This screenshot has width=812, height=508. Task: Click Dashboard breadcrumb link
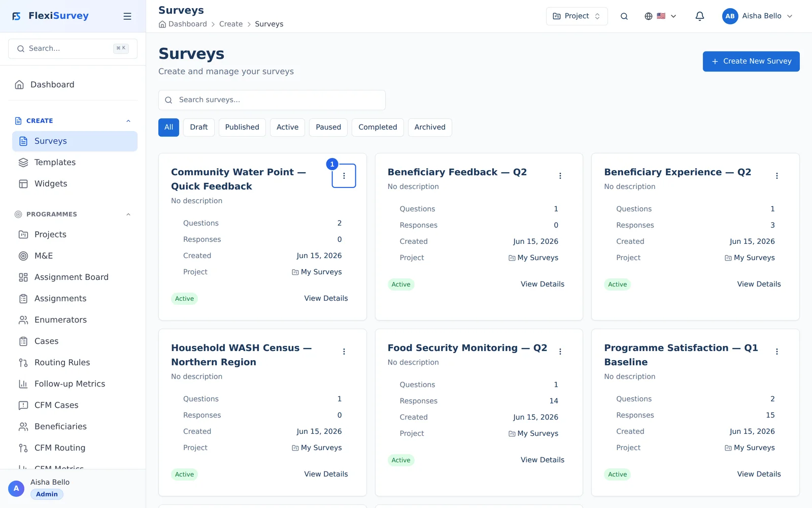click(x=187, y=24)
